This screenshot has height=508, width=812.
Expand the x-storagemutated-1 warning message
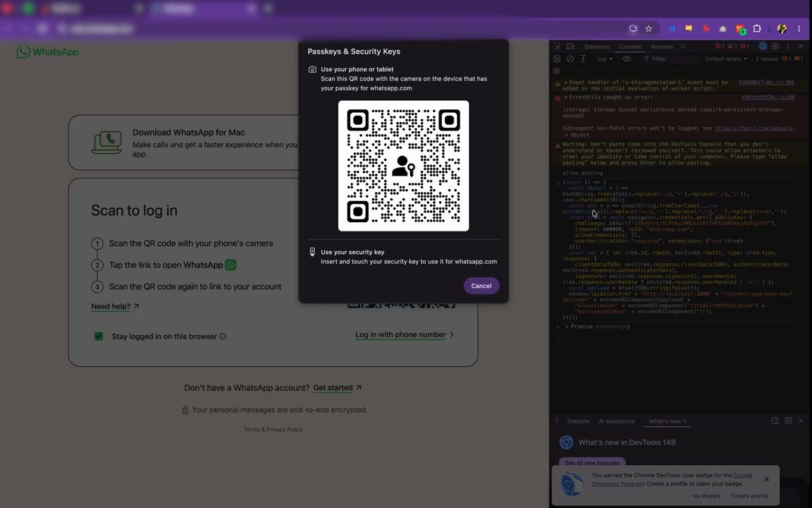click(x=566, y=83)
